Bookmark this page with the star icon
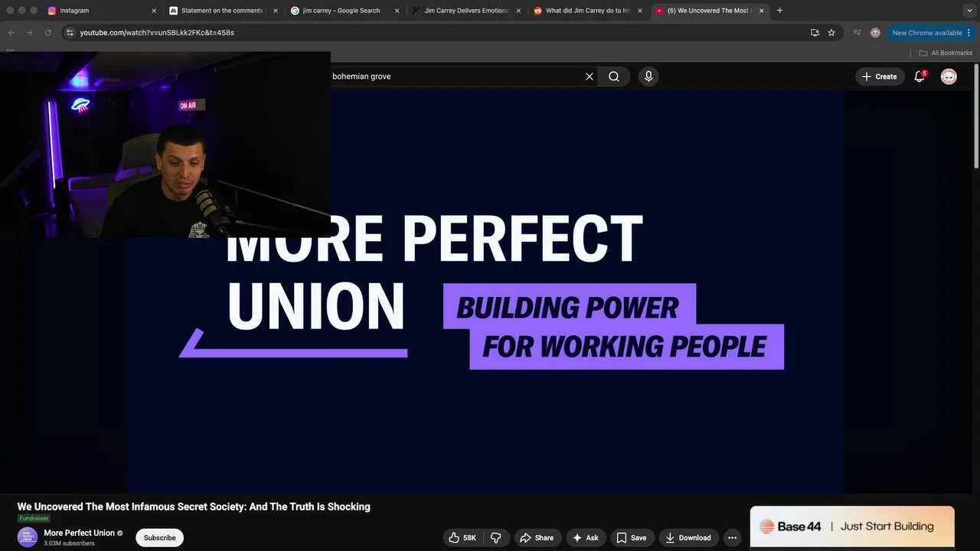This screenshot has height=551, width=980. pos(831,33)
